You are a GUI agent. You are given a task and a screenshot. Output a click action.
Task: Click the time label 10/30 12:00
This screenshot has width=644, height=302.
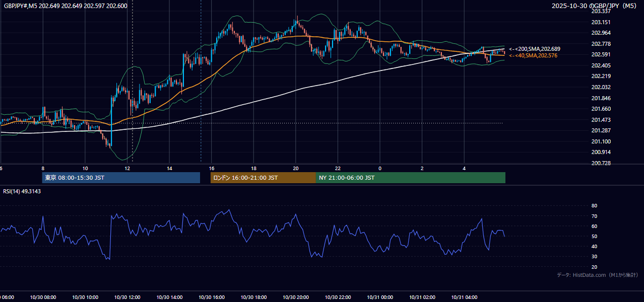click(x=127, y=297)
